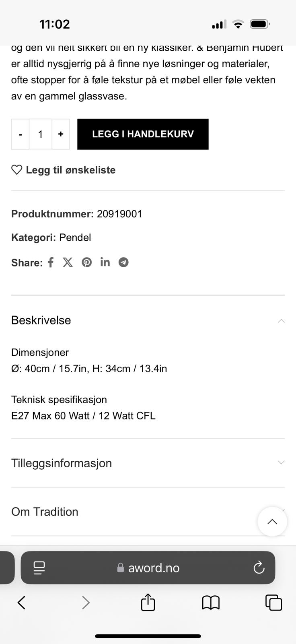Image resolution: width=296 pixels, height=644 pixels.
Task: Click the heart icon next to Legg til ønskeliste
Action: pyautogui.click(x=16, y=170)
